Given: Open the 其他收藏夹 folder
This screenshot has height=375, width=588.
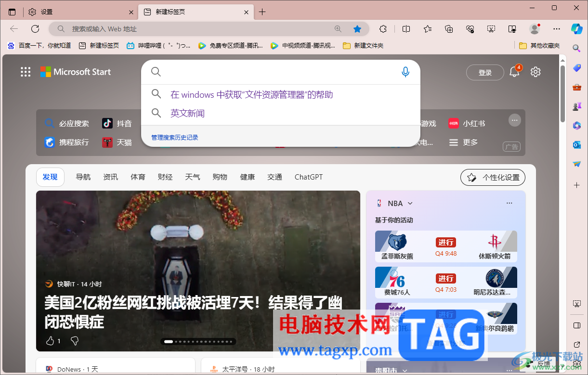Looking at the screenshot, I should [x=539, y=46].
